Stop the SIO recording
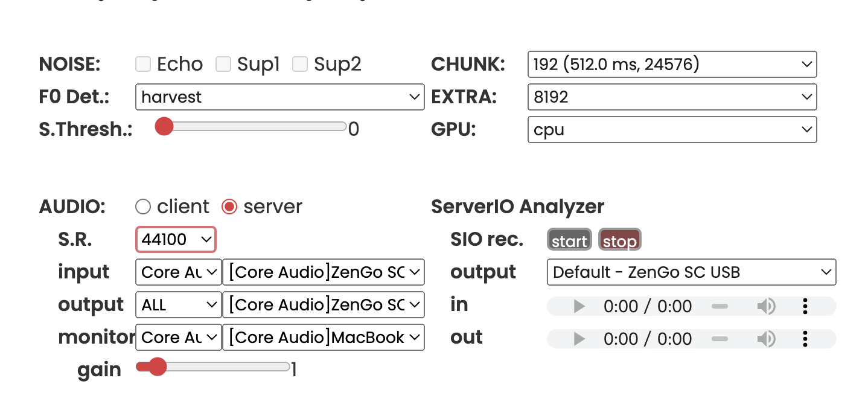Viewport: 868px width, 401px height. coord(619,239)
